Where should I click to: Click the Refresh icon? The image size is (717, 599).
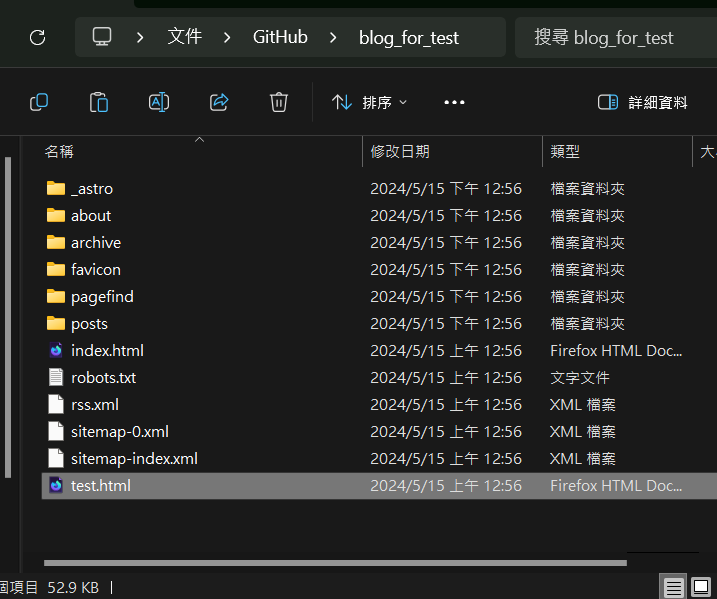(37, 37)
